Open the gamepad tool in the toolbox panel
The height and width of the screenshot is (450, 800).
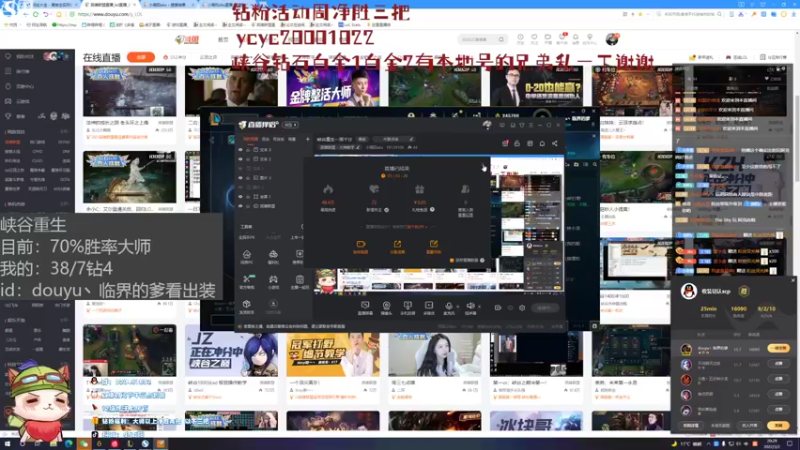(273, 280)
